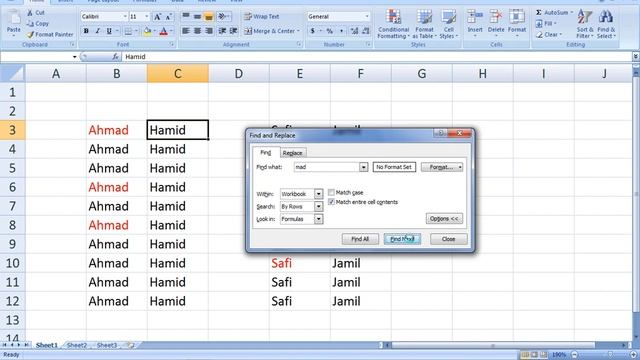
Task: Open the Search By Rows dropdown
Action: point(318,207)
